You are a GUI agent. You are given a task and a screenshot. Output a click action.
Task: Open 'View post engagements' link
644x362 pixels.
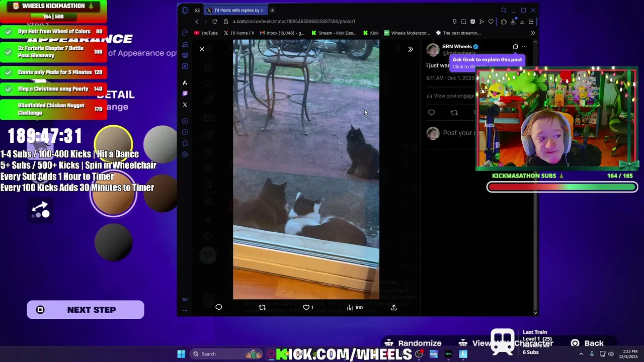(x=451, y=96)
